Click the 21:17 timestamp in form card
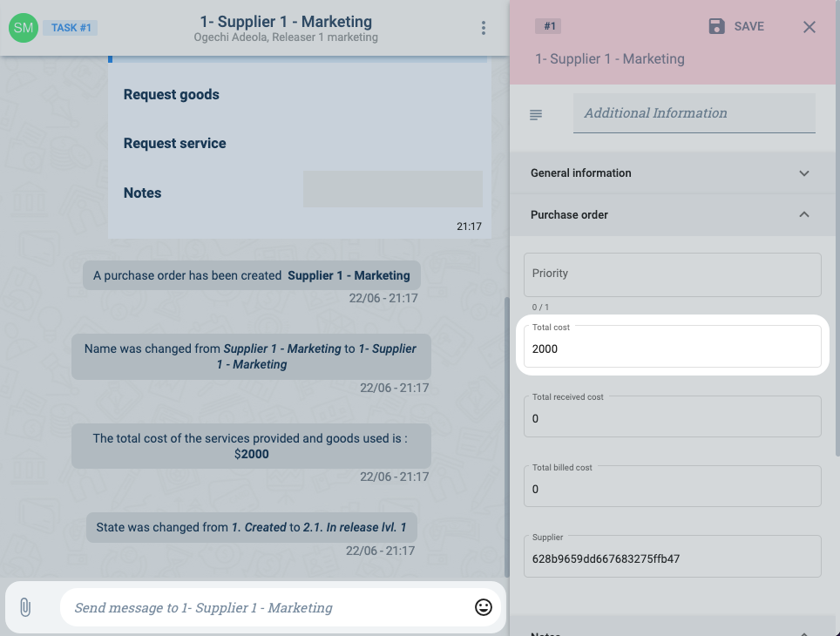Screen dimensions: 840x636 coord(469,227)
